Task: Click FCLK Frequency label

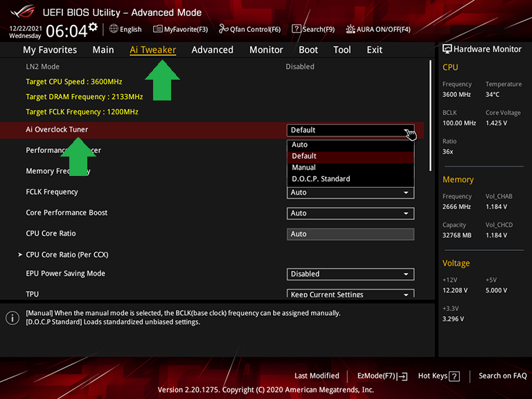Action: (52, 192)
